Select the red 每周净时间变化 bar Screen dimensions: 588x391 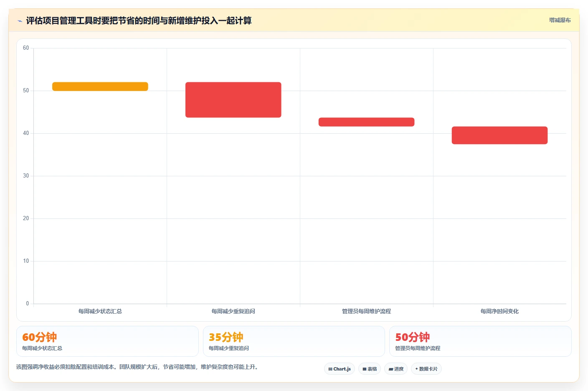[x=499, y=135]
